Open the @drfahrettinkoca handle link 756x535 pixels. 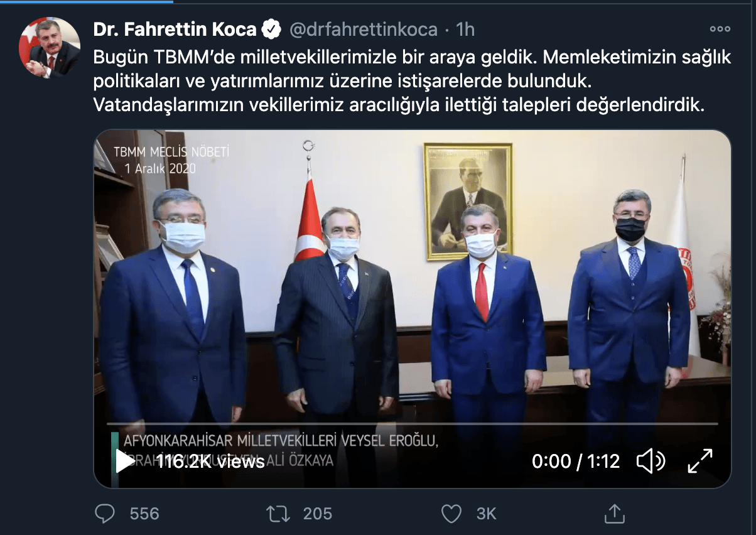coord(363,30)
